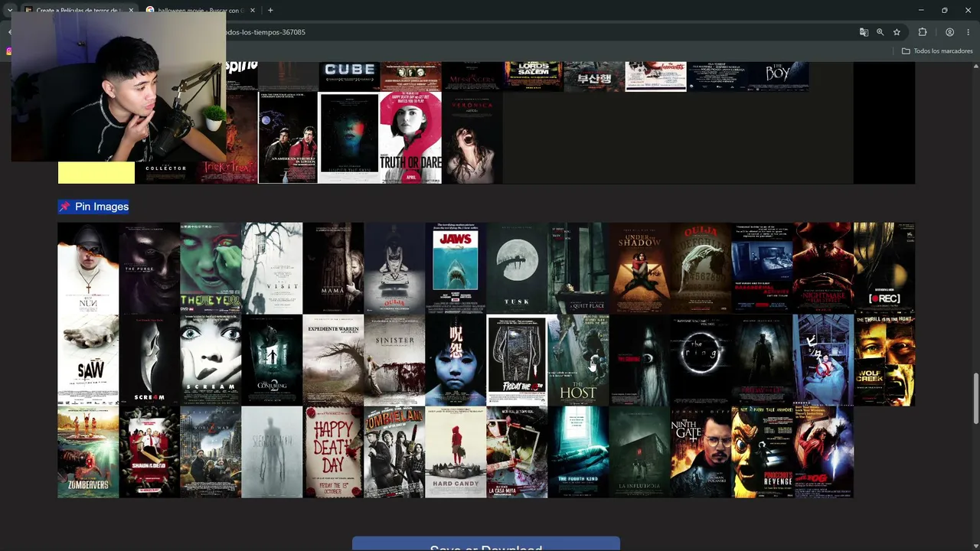Image resolution: width=980 pixels, height=551 pixels.
Task: Click the page's vertical scrollbar thumb
Action: click(975, 398)
